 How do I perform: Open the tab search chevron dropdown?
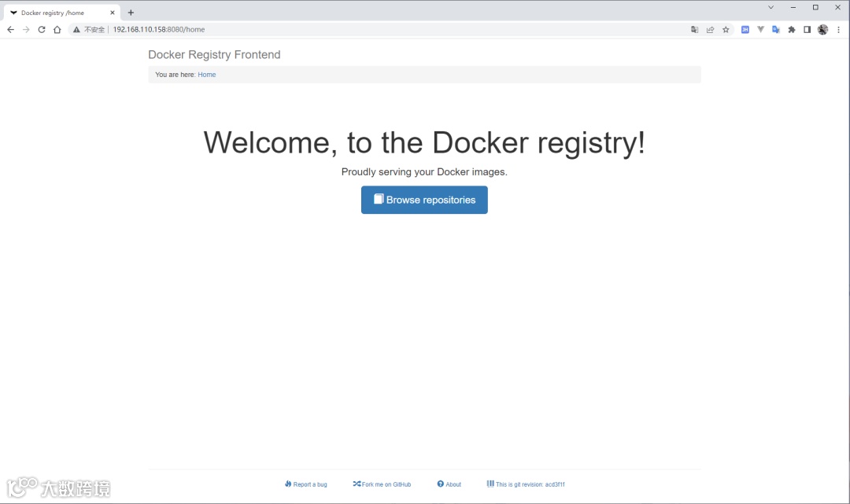[x=771, y=8]
